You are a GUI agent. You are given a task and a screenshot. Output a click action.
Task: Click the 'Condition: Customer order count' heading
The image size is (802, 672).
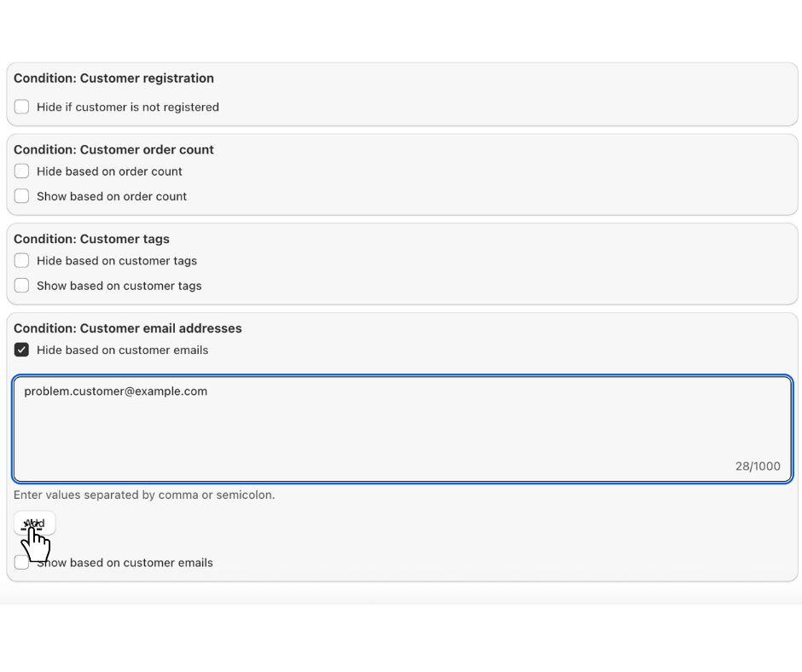pos(113,150)
